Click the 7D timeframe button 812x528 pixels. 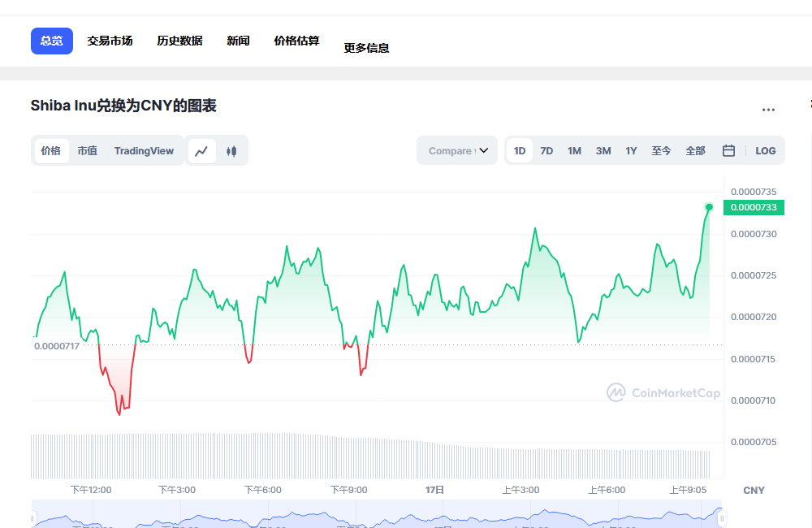tap(546, 150)
